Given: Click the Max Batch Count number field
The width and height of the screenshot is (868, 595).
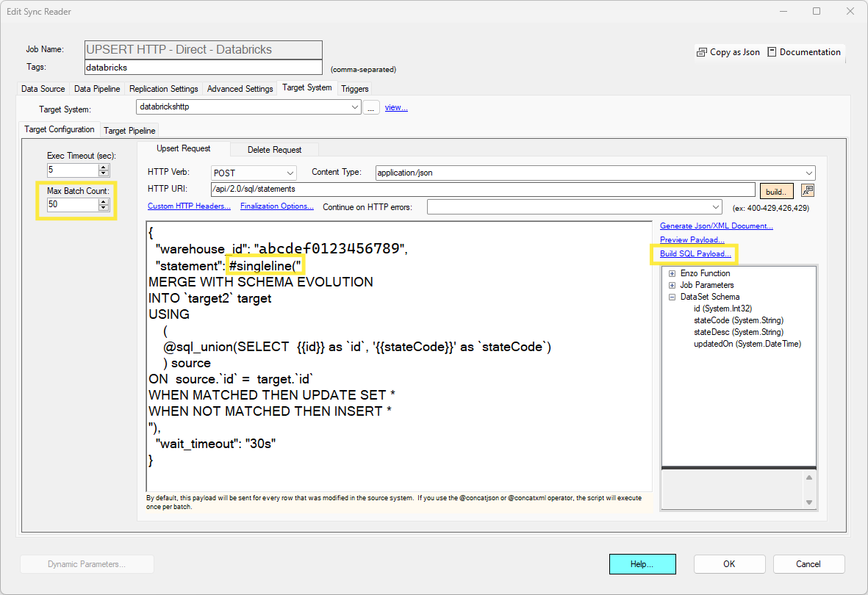Looking at the screenshot, I should click(x=73, y=204).
